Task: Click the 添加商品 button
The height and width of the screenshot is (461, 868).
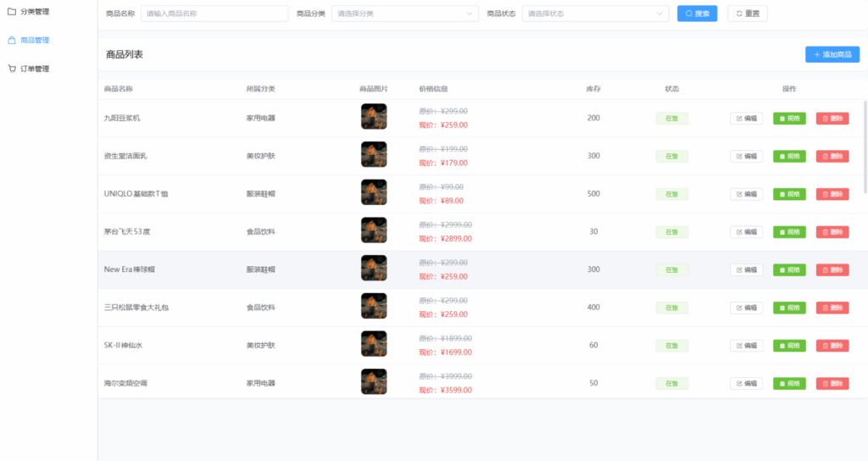Action: click(832, 54)
